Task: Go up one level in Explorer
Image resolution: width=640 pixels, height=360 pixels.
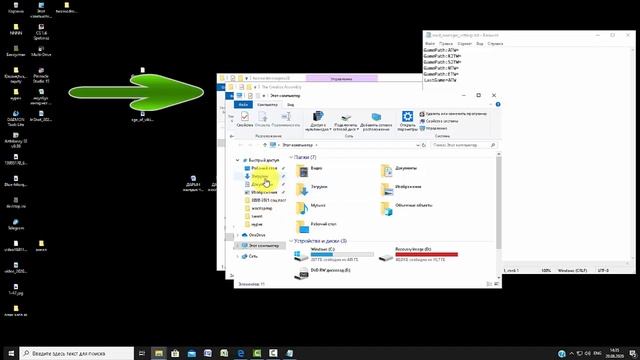Action: tap(265, 145)
